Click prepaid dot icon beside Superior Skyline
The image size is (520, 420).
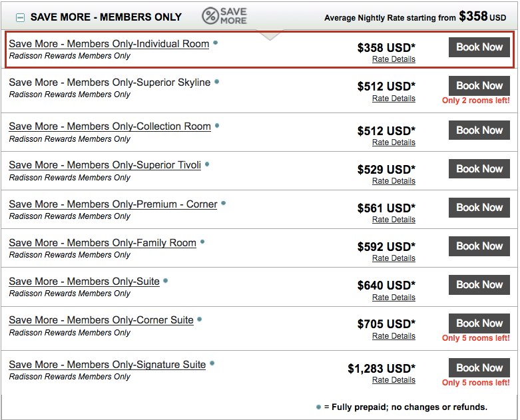(216, 81)
